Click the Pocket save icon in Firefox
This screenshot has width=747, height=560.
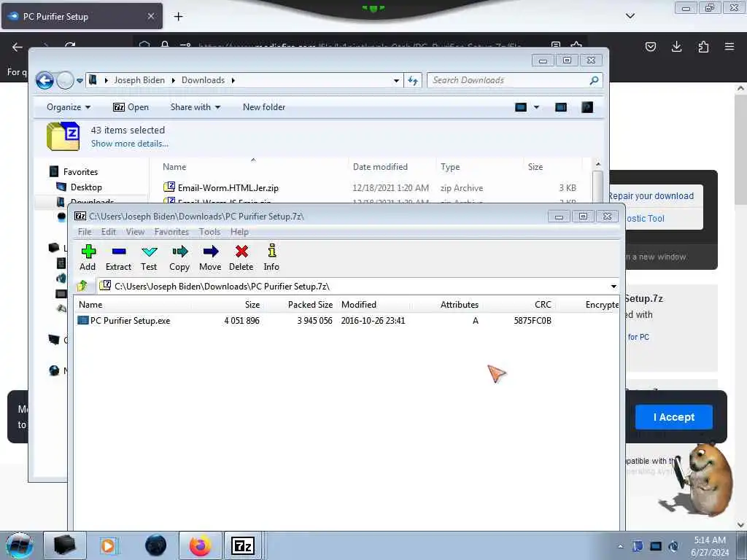pyautogui.click(x=650, y=46)
